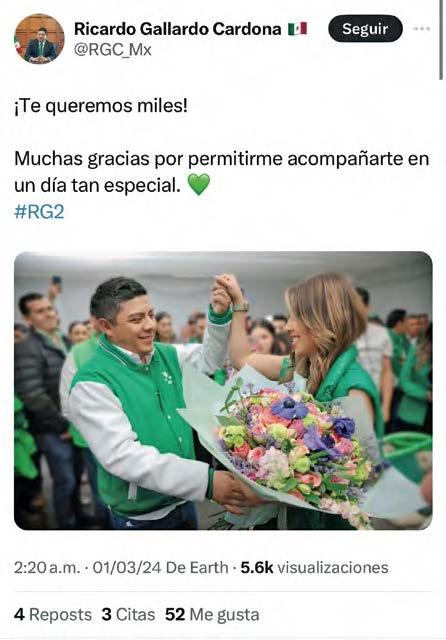The image size is (446, 640).
Task: Show the 3 Citas quotes list
Action: click(x=128, y=615)
